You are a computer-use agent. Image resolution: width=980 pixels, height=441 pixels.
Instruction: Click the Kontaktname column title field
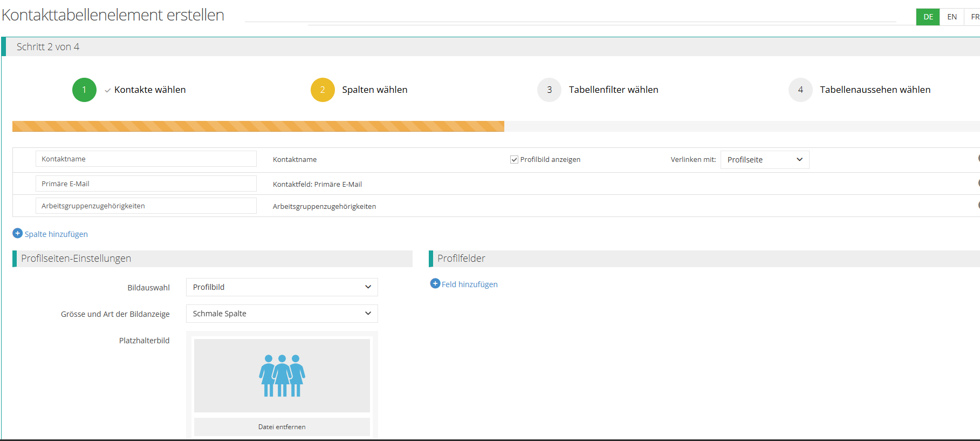pyautogui.click(x=146, y=159)
